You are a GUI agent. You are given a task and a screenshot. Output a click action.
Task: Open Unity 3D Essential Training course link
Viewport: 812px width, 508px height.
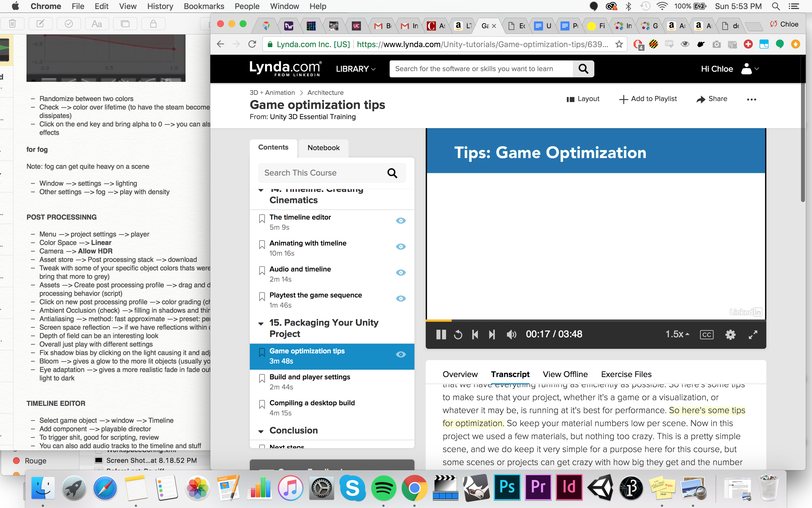[x=313, y=117]
